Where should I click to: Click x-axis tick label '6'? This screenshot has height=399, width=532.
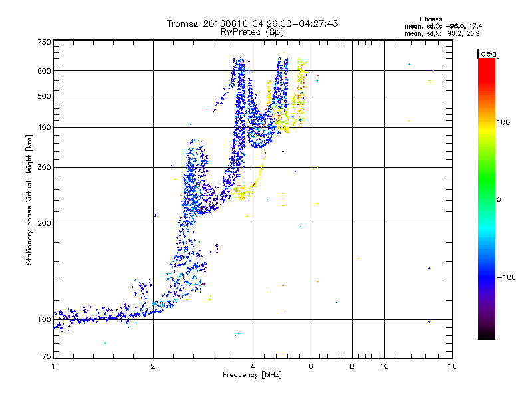click(x=311, y=366)
